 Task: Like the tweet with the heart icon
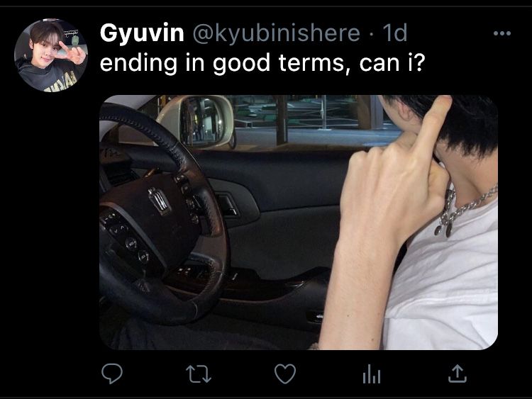click(x=285, y=374)
